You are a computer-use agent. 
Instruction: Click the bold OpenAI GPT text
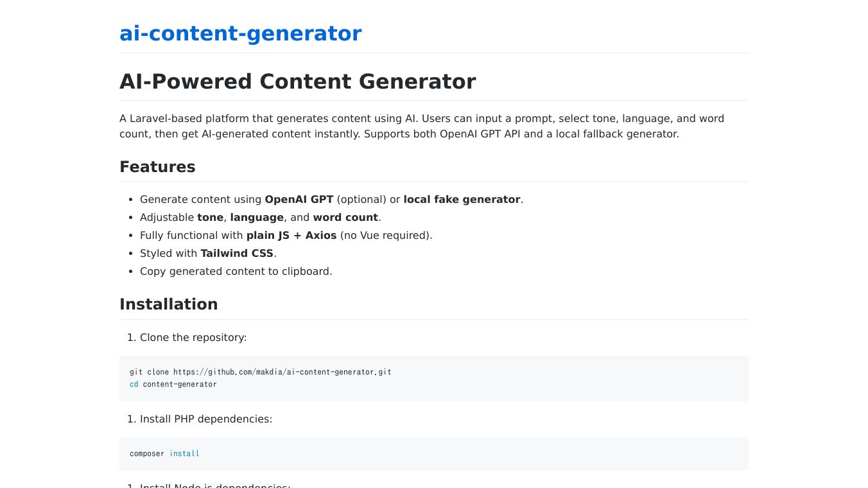point(299,200)
